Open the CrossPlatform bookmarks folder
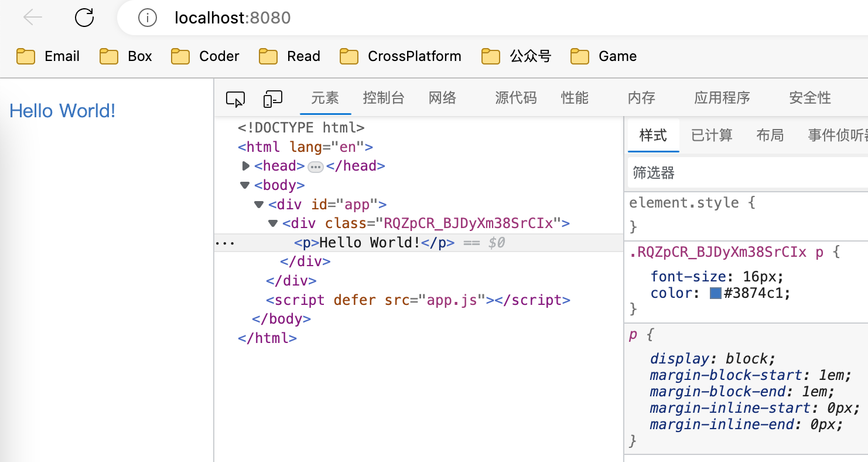 point(401,56)
